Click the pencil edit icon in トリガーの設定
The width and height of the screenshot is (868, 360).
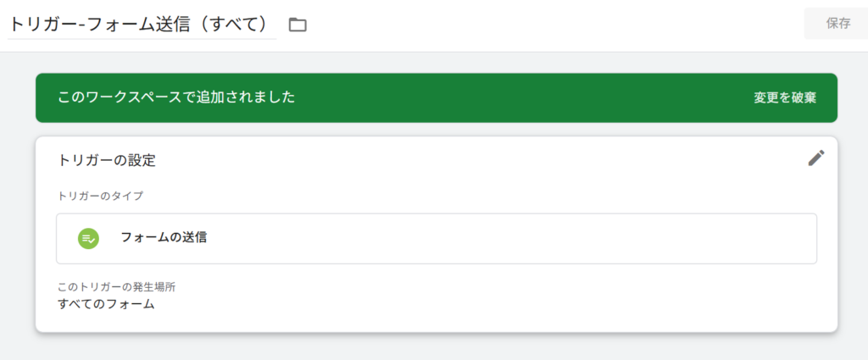tap(815, 158)
